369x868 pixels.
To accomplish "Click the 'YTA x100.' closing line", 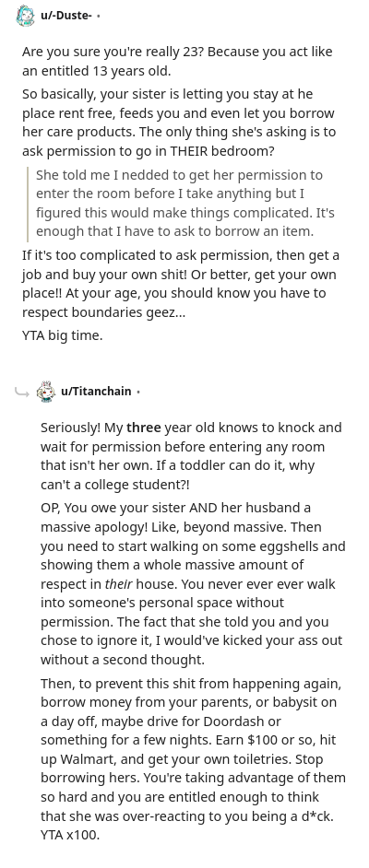I will click(70, 835).
